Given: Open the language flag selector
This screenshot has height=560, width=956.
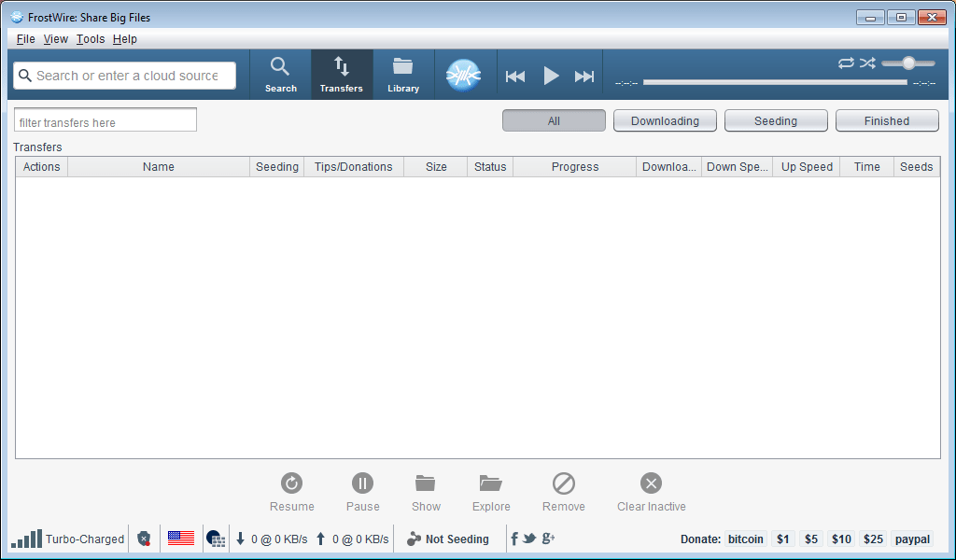Looking at the screenshot, I should tap(181, 538).
